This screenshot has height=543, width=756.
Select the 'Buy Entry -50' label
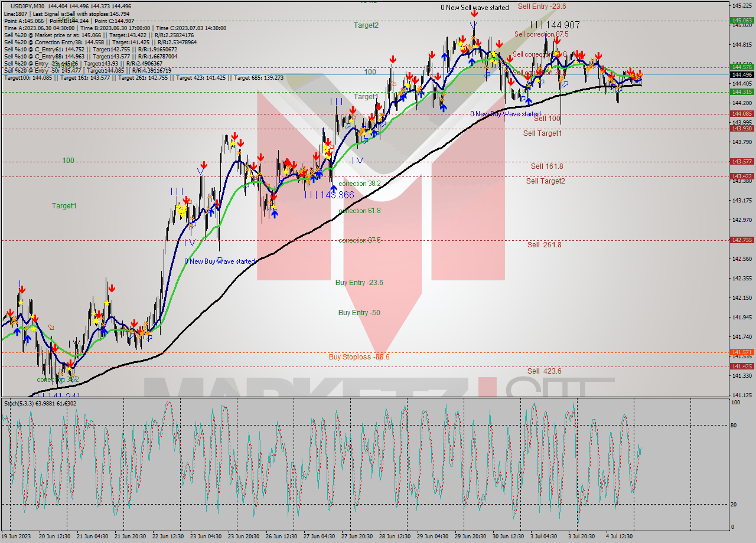tap(359, 312)
